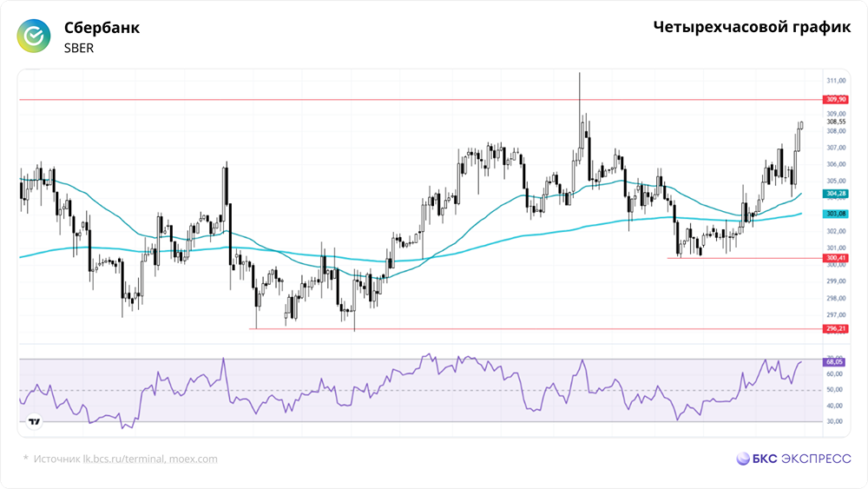
Task: Click the 298,00 price axis value
Action: click(836, 299)
